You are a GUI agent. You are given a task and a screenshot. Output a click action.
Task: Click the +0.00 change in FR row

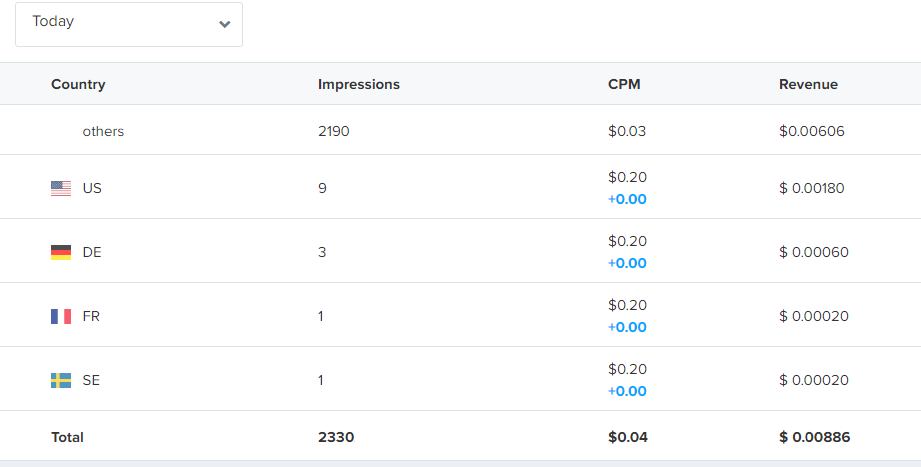click(x=627, y=327)
